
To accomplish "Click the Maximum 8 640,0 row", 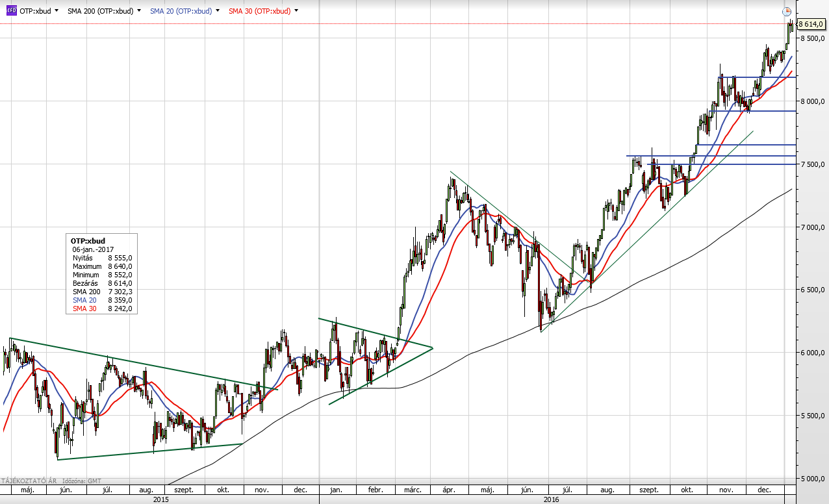I will 102,266.
